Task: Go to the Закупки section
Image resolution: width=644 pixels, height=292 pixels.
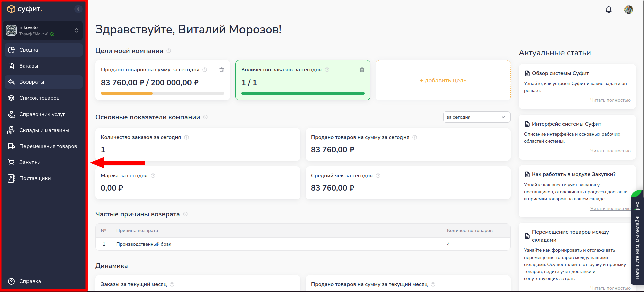Action: tap(44, 162)
